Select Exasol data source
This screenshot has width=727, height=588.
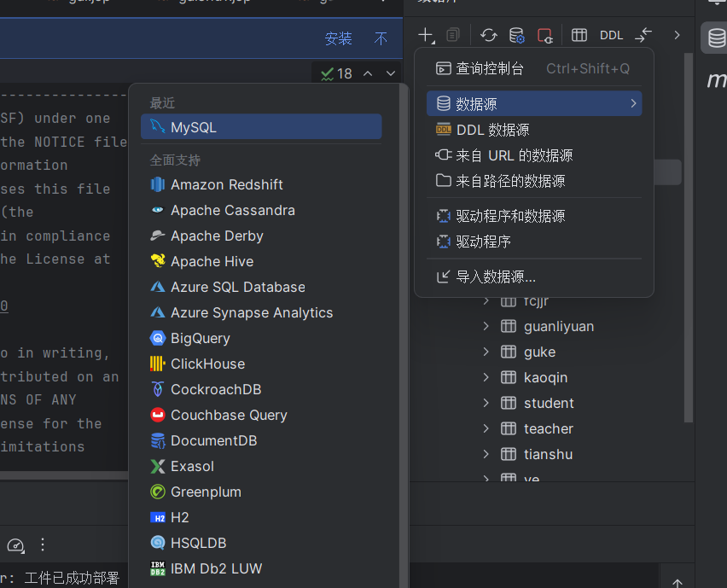point(261,466)
